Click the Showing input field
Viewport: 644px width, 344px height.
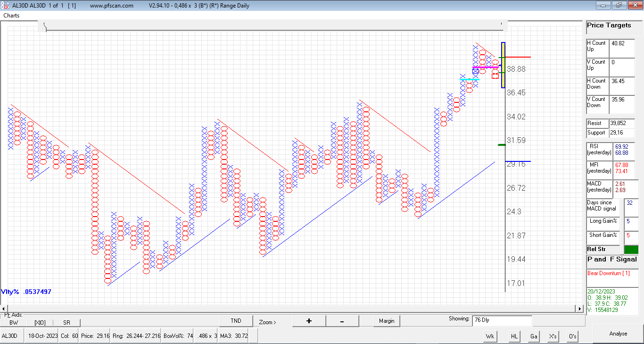click(502, 320)
